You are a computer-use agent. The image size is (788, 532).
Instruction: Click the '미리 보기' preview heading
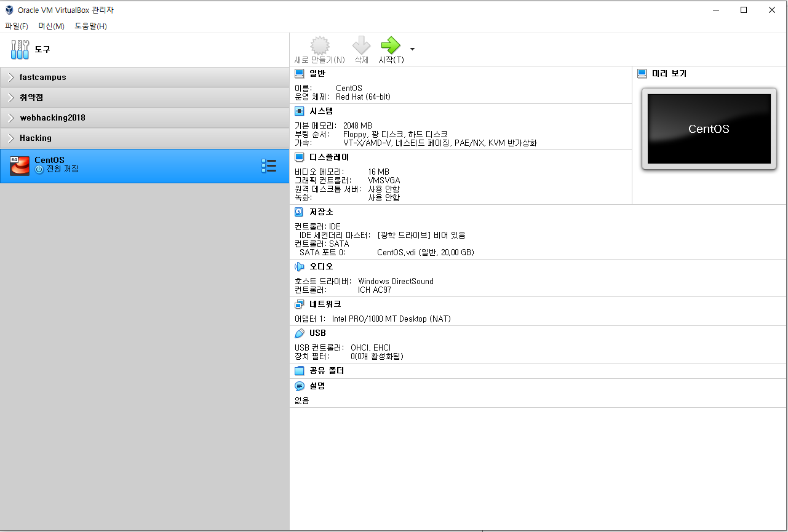click(x=669, y=73)
